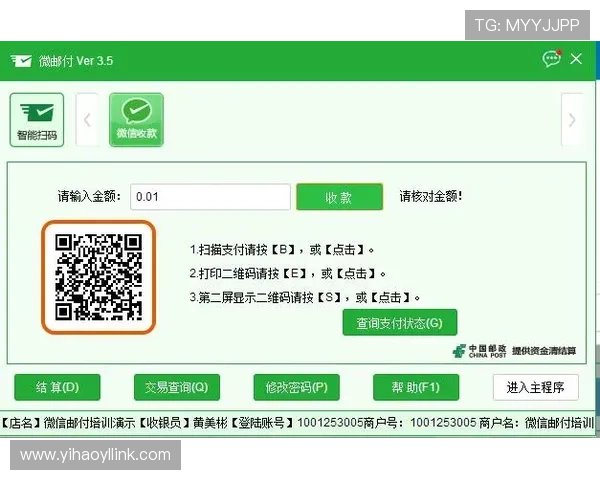This screenshot has height=480, width=600.
Task: Open the 智能扫码 smart scan tool
Action: click(37, 120)
